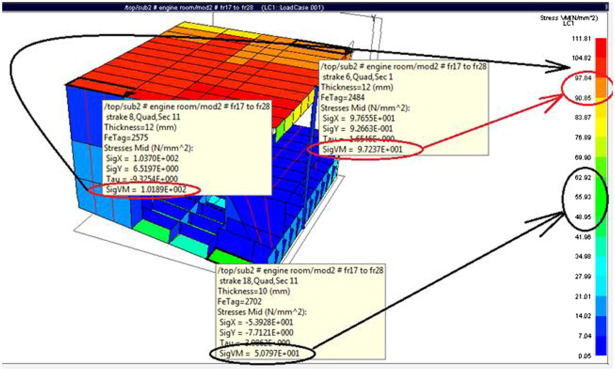This screenshot has width=615, height=369.
Task: Pick the dark blue band at legend bottom
Action: (601, 345)
